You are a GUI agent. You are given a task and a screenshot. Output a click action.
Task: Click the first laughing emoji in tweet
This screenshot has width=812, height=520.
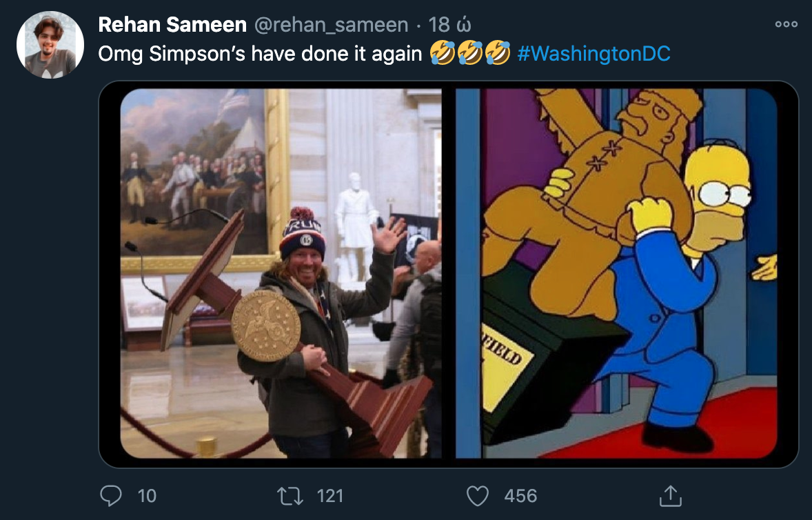tap(443, 53)
